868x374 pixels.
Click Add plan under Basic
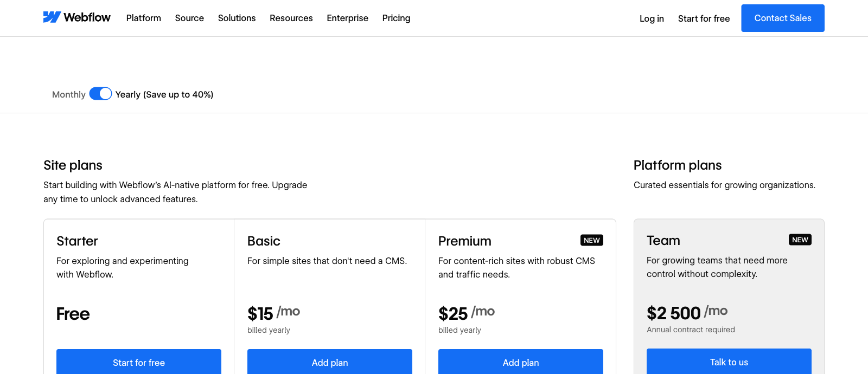330,362
